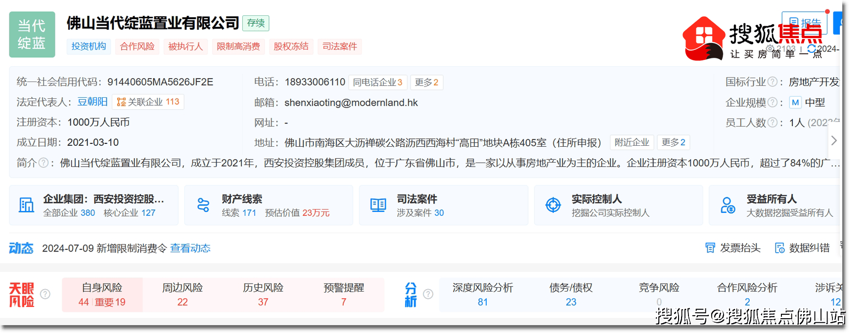
Task: Click the help icon beside 天眼风险
Action: (45, 294)
